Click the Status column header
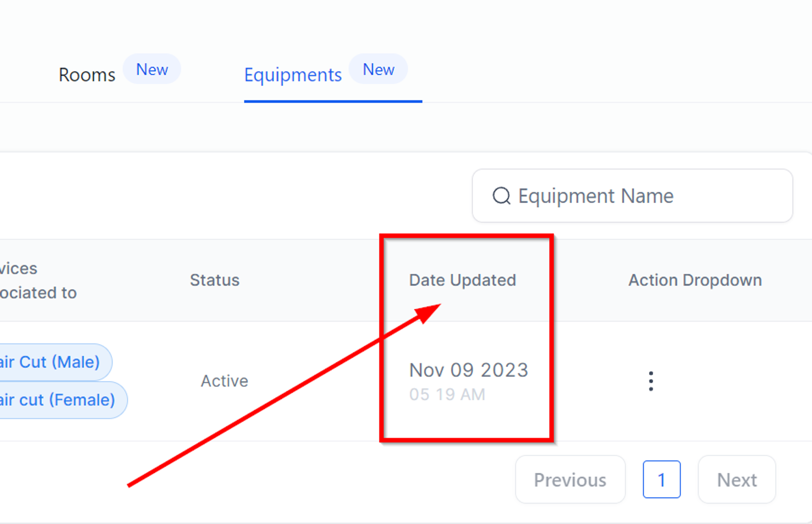Image resolution: width=812 pixels, height=524 pixels. coord(215,280)
